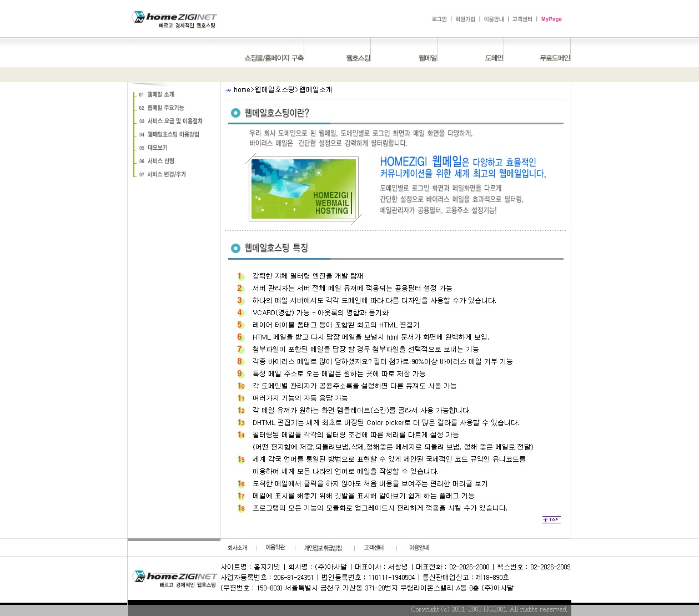Image resolution: width=699 pixels, height=616 pixels.
Task: Select the 쇼핑몰/홈페이지 구축 navigation menu
Action: click(274, 58)
